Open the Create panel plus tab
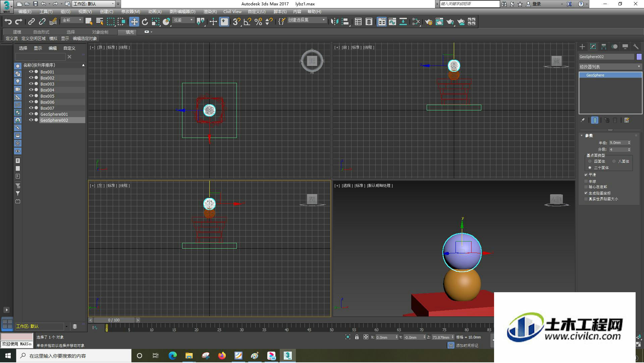The height and width of the screenshot is (363, 644). [582, 47]
